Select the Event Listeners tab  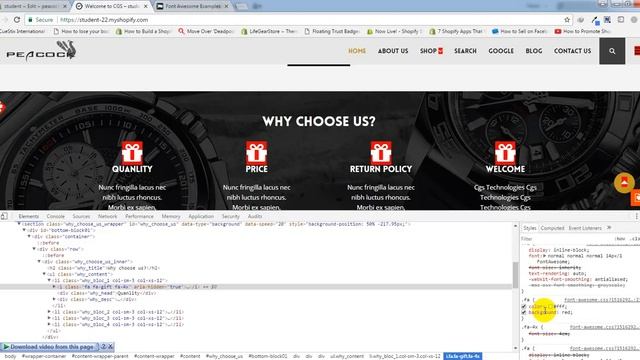pyautogui.click(x=585, y=228)
